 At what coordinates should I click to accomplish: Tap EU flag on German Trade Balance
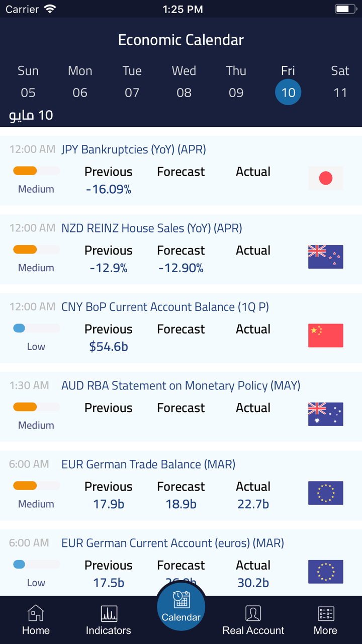[326, 493]
